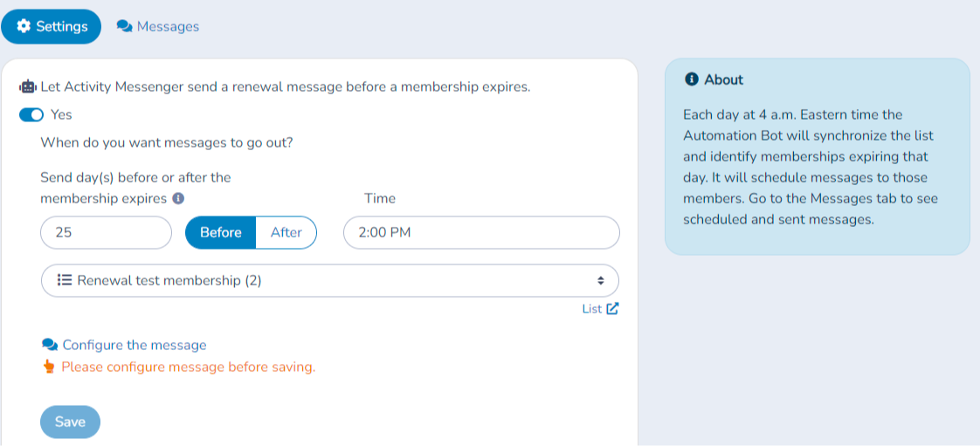Viewport: 980px width, 446px height.
Task: Click the 'Time' label
Action: (x=380, y=199)
